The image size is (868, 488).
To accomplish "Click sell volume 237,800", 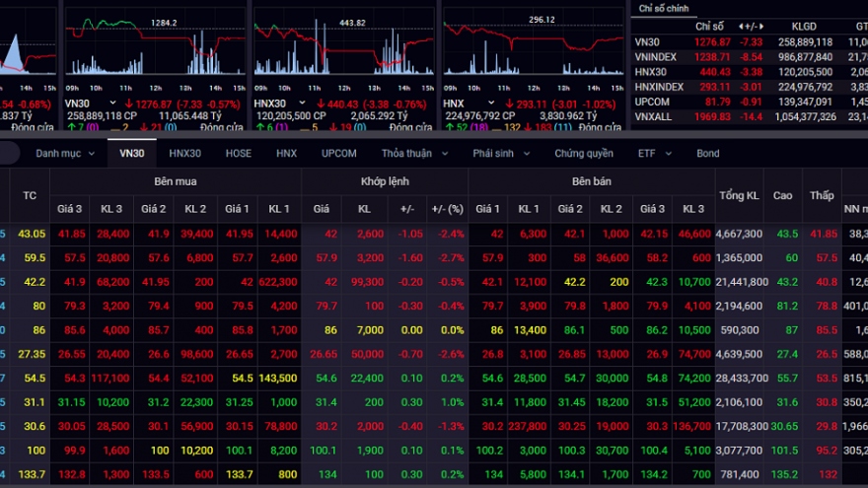I will click(527, 426).
